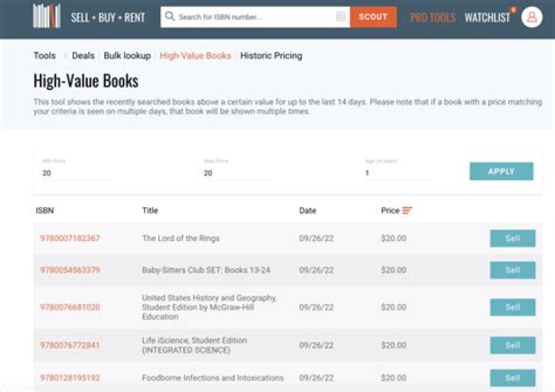Sell Foodborne Infections and Intoxications
Screen dimensions: 555x392
(513, 378)
